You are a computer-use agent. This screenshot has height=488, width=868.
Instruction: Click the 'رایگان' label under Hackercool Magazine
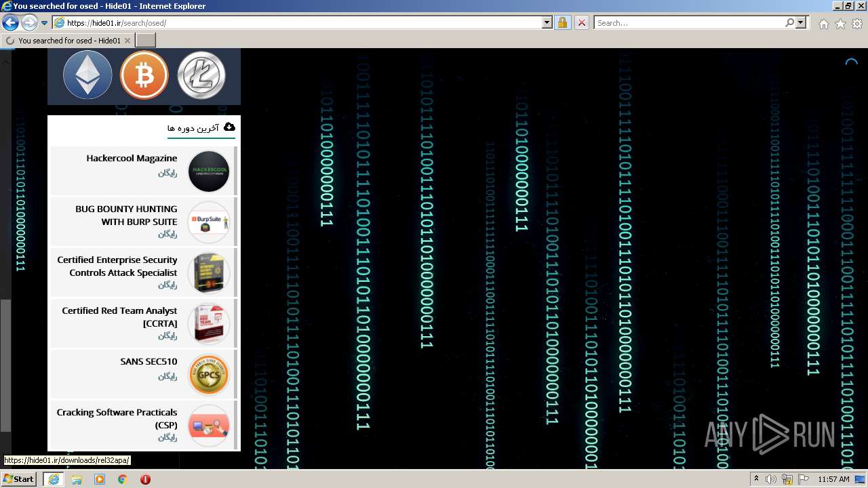coord(167,173)
